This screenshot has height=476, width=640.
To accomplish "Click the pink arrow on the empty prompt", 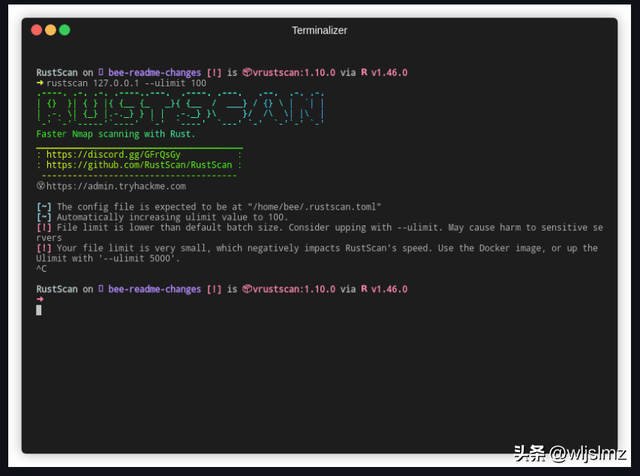I will pyautogui.click(x=40, y=299).
